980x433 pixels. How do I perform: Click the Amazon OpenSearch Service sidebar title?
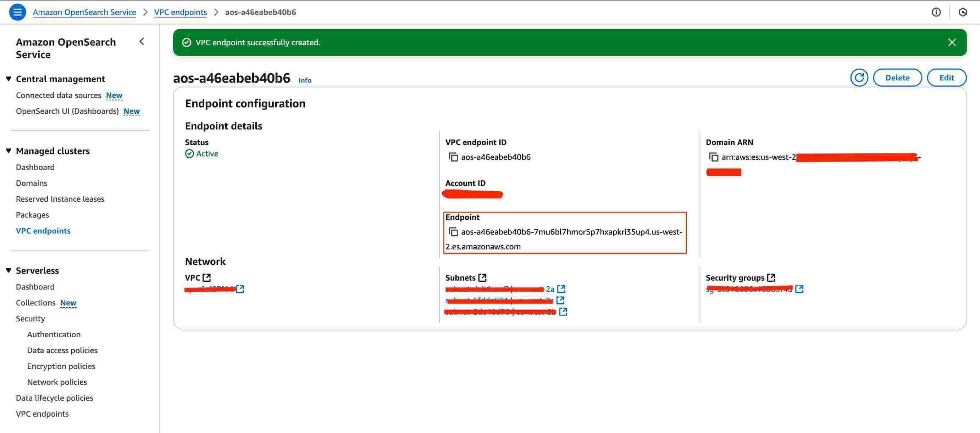66,48
